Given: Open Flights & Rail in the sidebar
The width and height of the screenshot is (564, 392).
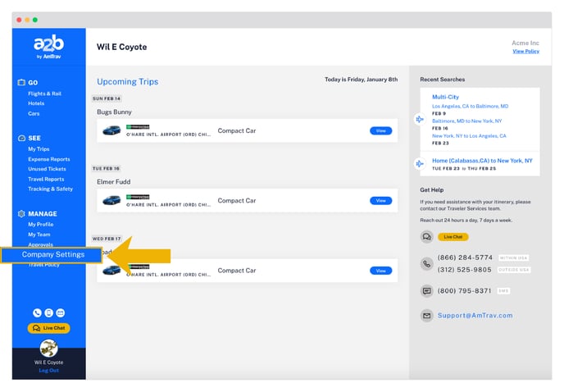Looking at the screenshot, I should tap(44, 93).
